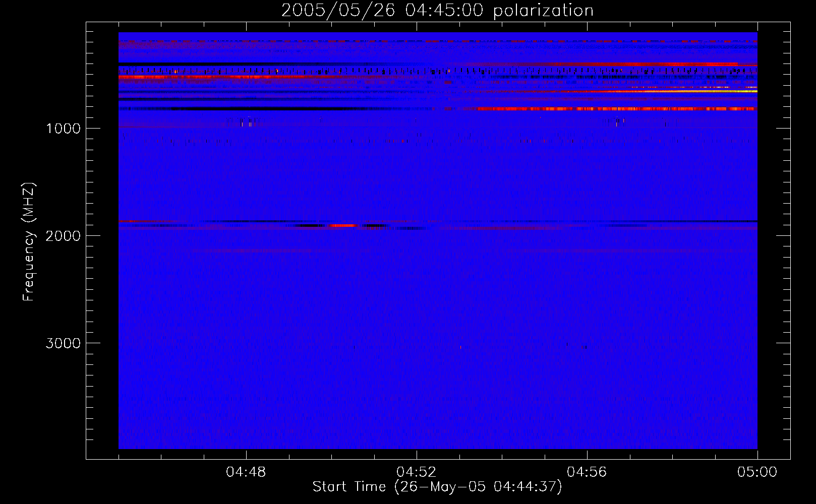Click the '04:56' time tick label

[587, 472]
